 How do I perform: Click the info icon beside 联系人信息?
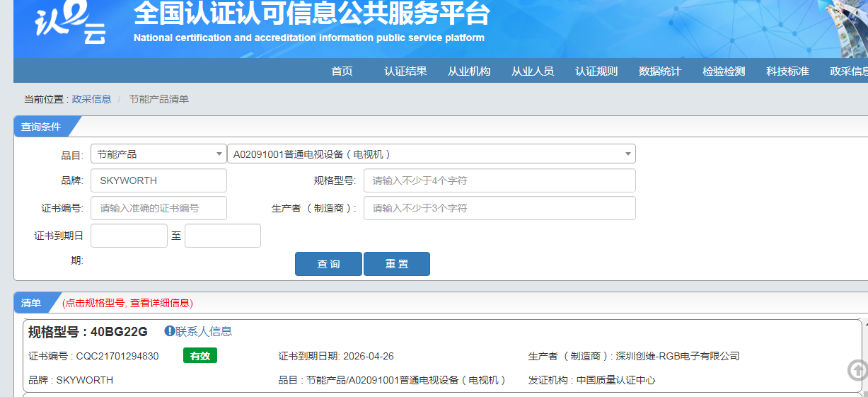tap(169, 331)
